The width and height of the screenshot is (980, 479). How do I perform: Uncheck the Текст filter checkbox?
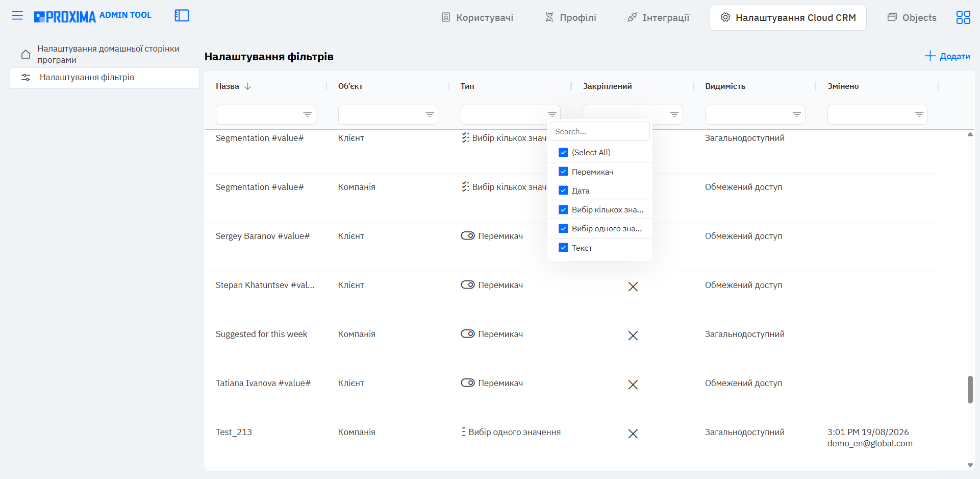coord(563,248)
